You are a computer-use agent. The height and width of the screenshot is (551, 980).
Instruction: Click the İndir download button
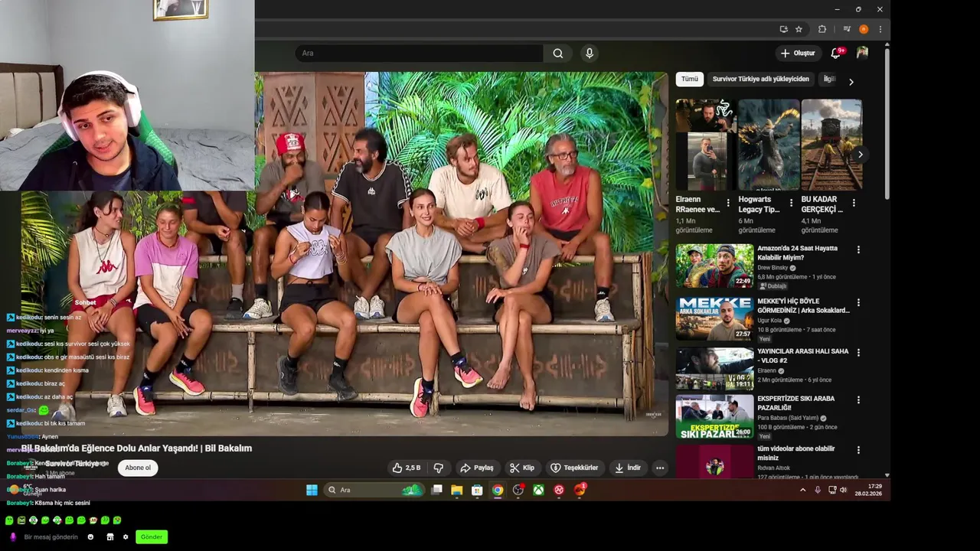pyautogui.click(x=628, y=468)
